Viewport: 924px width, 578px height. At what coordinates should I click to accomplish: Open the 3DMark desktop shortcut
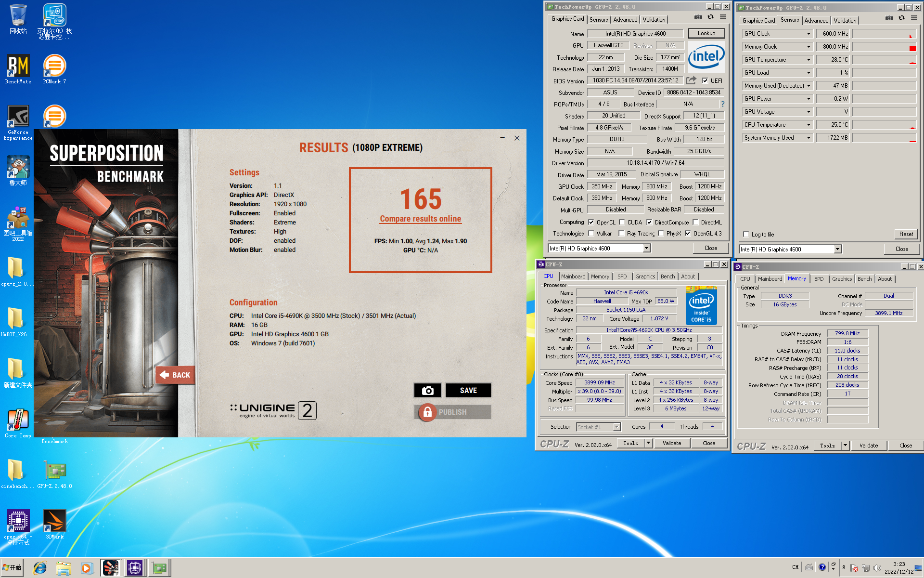point(54,525)
